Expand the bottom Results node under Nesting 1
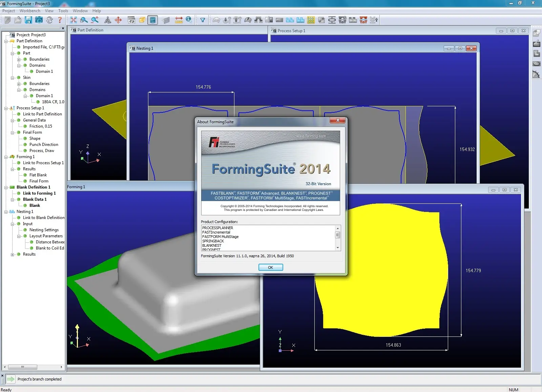Image resolution: width=542 pixels, height=392 pixels. pyautogui.click(x=13, y=254)
